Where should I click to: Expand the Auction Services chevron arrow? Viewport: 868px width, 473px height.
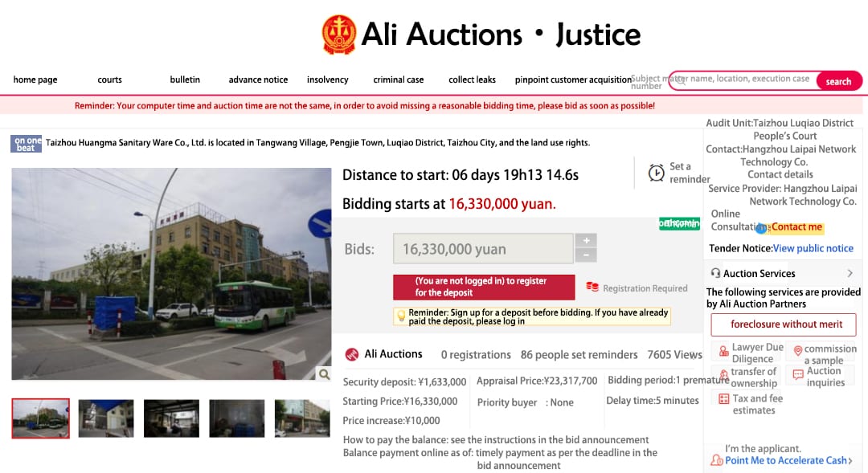pyautogui.click(x=850, y=273)
